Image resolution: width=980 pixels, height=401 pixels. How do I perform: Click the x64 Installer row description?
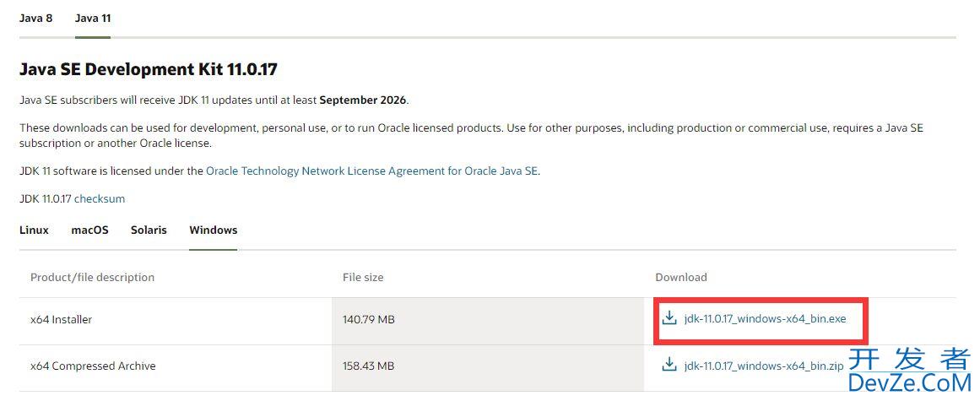pyautogui.click(x=62, y=319)
